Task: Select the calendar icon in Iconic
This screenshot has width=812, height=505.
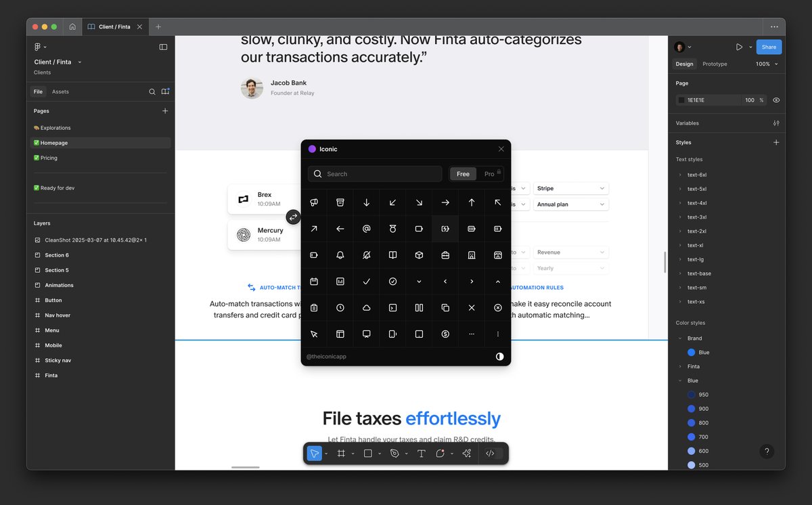Action: [x=314, y=282]
